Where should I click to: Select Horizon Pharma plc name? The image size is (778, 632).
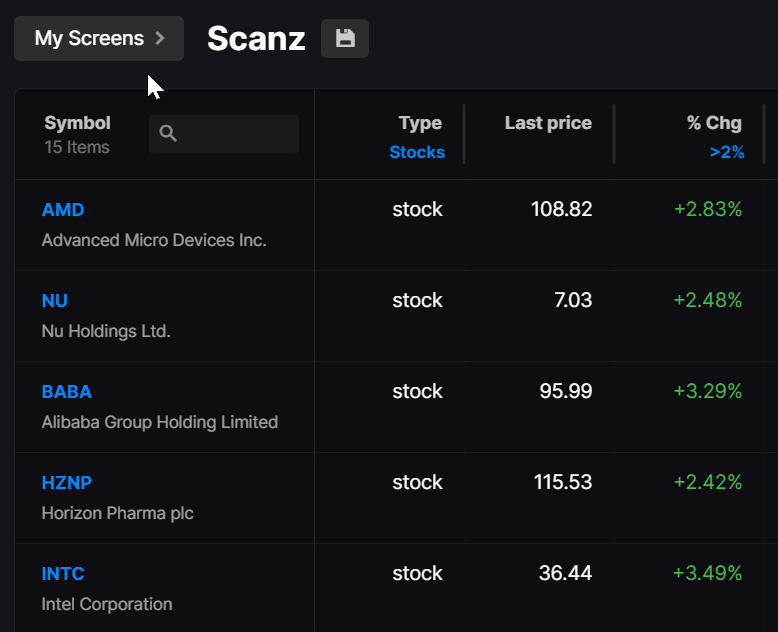[x=118, y=513]
